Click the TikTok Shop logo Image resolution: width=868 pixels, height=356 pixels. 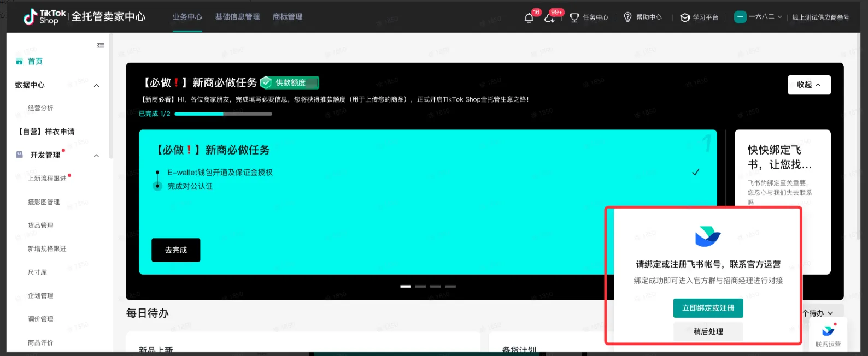44,17
